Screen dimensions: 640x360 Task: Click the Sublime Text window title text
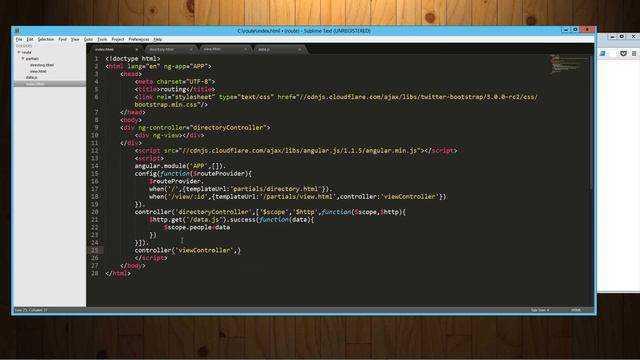304,31
